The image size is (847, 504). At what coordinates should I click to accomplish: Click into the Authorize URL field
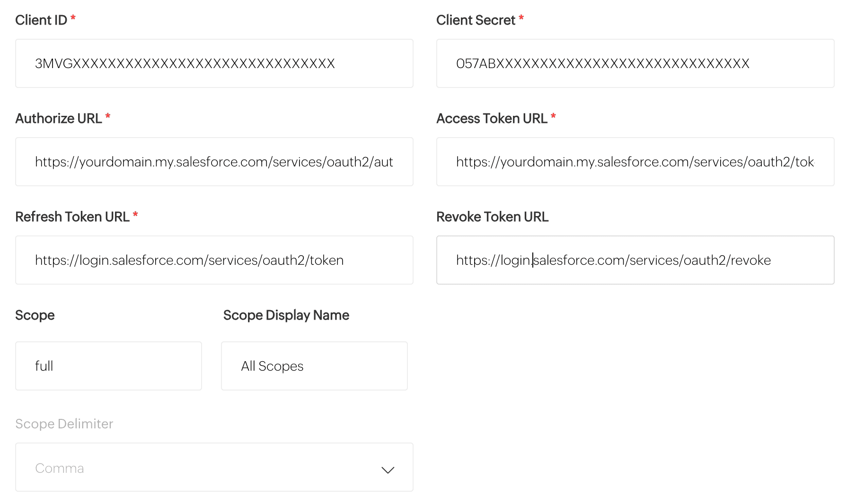pyautogui.click(x=214, y=162)
